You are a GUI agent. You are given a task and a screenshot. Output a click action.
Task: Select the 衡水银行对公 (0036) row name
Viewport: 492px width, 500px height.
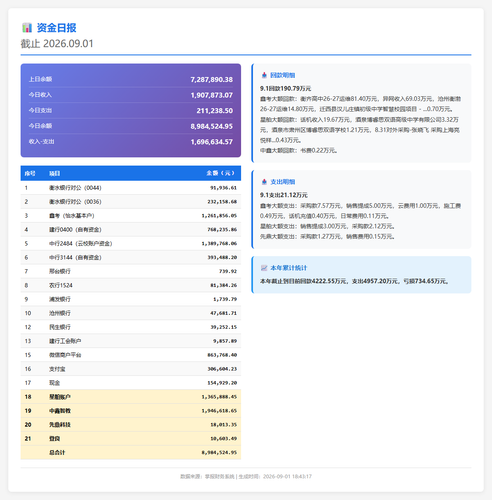(75, 202)
